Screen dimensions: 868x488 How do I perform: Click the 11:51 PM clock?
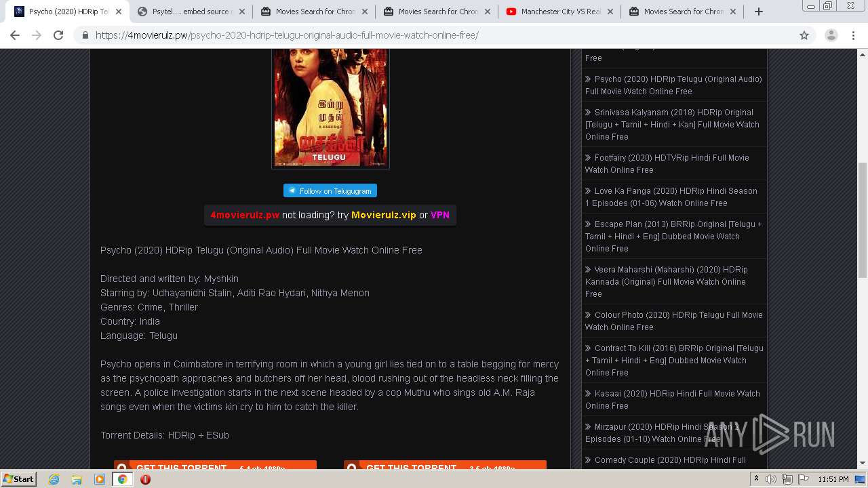pyautogui.click(x=833, y=479)
